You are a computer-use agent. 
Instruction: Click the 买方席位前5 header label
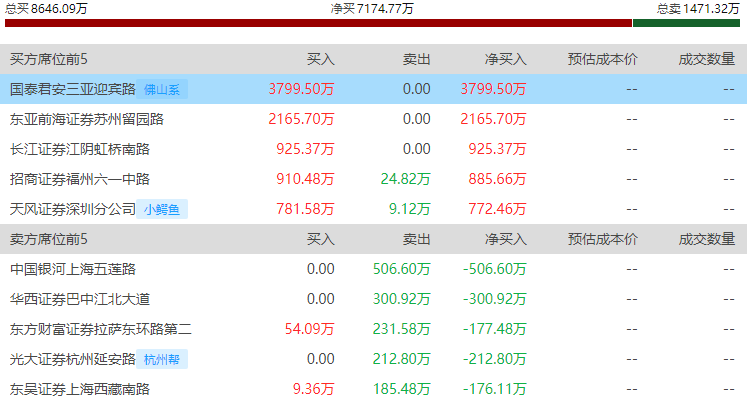click(x=49, y=59)
